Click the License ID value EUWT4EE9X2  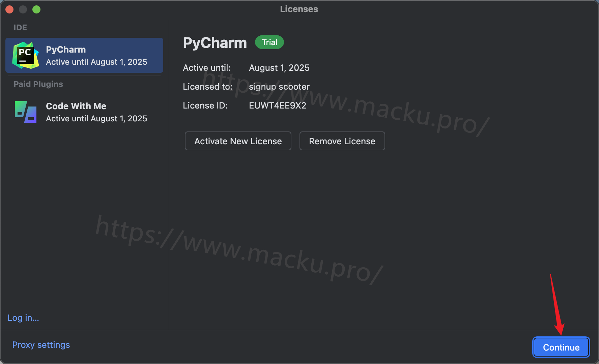(x=278, y=105)
